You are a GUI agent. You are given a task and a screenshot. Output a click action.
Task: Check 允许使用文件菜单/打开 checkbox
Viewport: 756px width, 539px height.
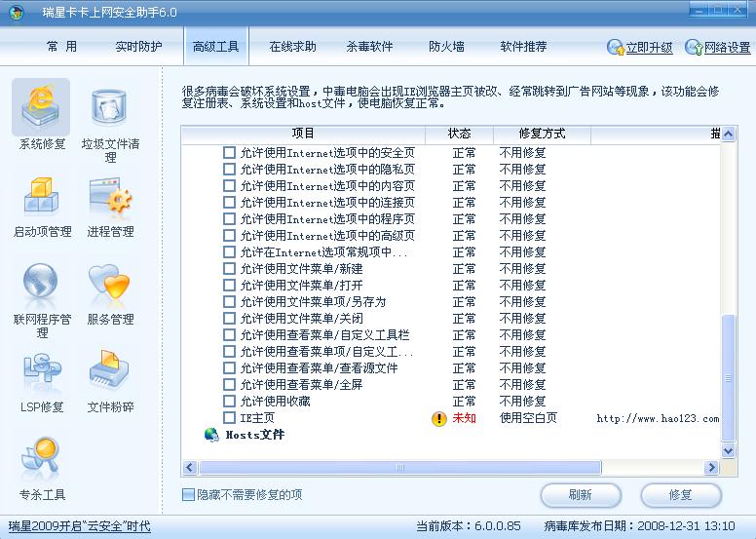(230, 286)
